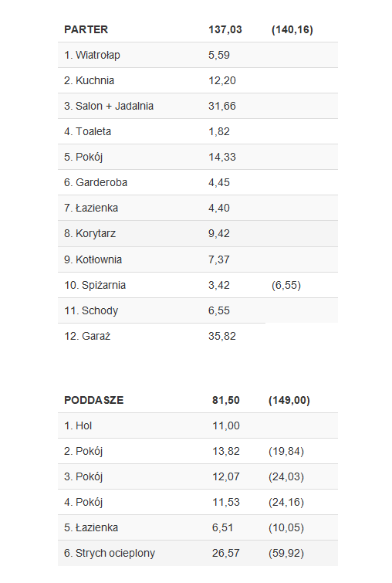
Task: Click the Pokój row with 12,07
Action: pos(198,476)
